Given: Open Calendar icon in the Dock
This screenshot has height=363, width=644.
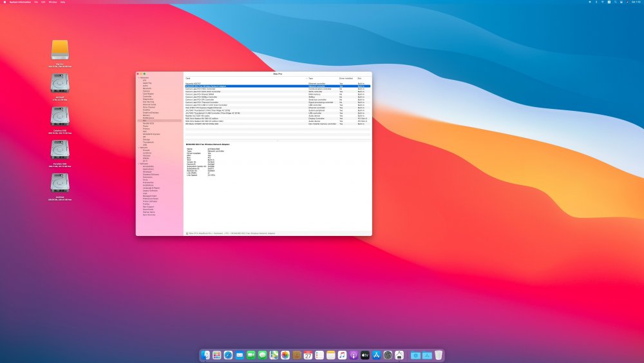Looking at the screenshot, I should click(308, 355).
